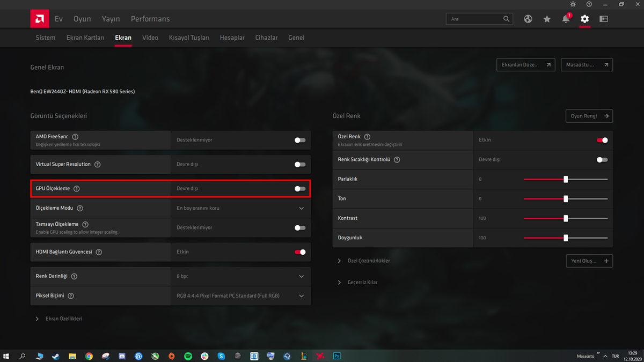Click the magnifier in the Ara search box
This screenshot has height=362, width=644.
506,18
